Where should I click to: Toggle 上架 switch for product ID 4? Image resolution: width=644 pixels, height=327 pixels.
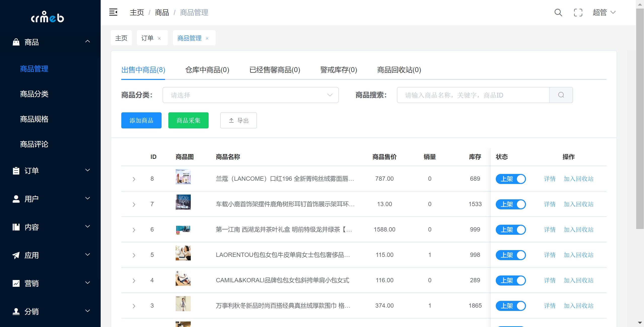pos(511,281)
